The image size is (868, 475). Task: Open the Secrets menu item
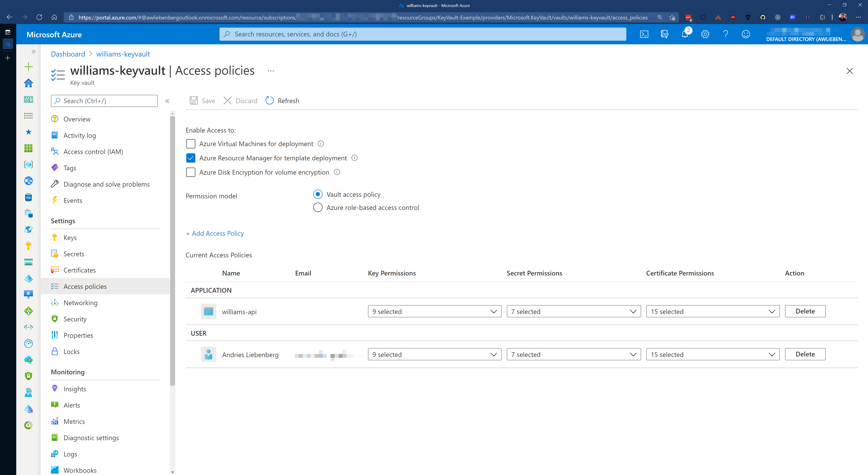coord(74,254)
